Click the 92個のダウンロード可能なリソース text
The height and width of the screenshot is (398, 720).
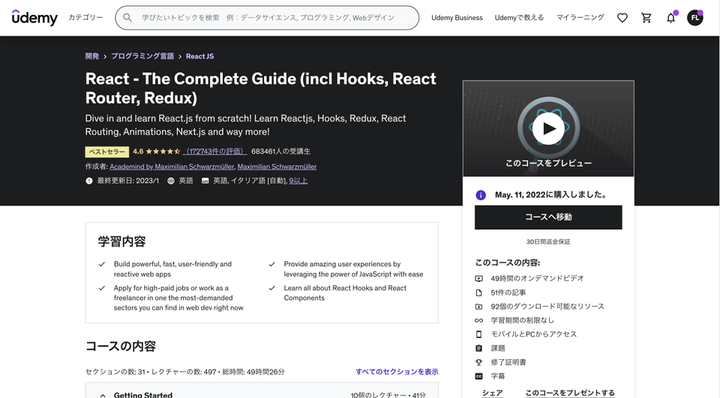coord(547,306)
